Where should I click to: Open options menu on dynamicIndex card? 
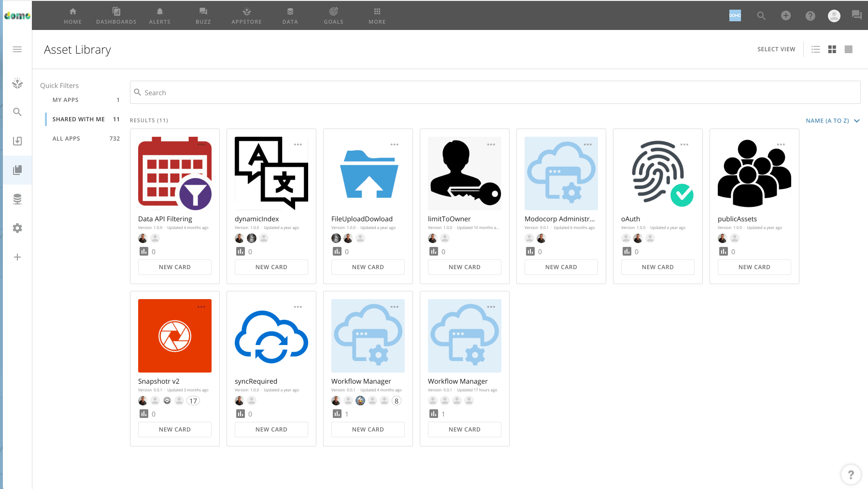pyautogui.click(x=298, y=144)
